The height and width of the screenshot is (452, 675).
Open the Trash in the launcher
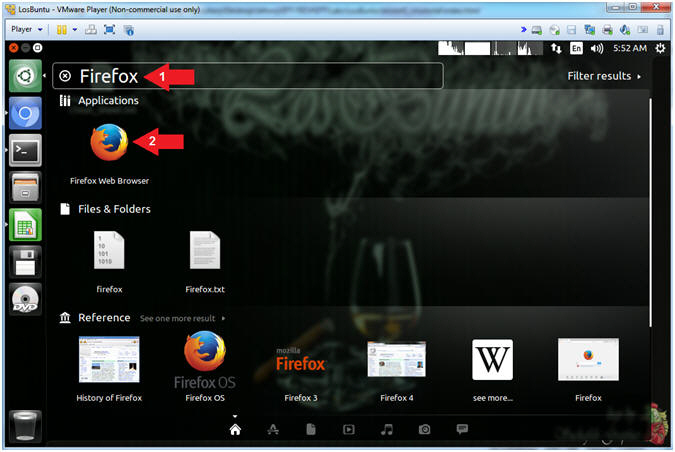[x=25, y=426]
